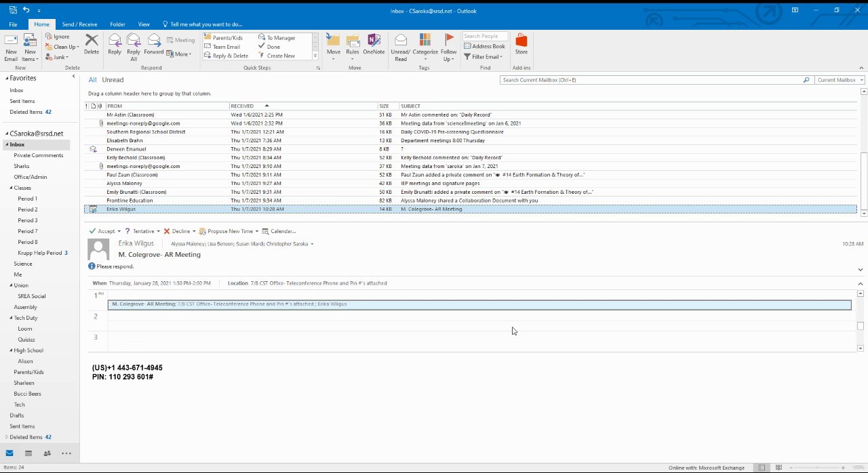868x473 pixels.
Task: Run the Parents/Kids quick step
Action: coord(224,38)
